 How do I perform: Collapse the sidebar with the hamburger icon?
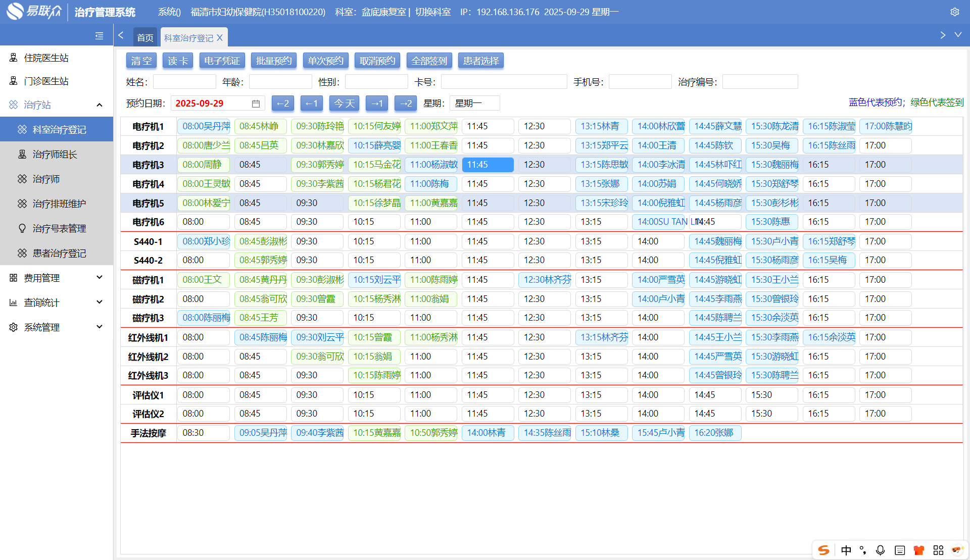(x=99, y=36)
